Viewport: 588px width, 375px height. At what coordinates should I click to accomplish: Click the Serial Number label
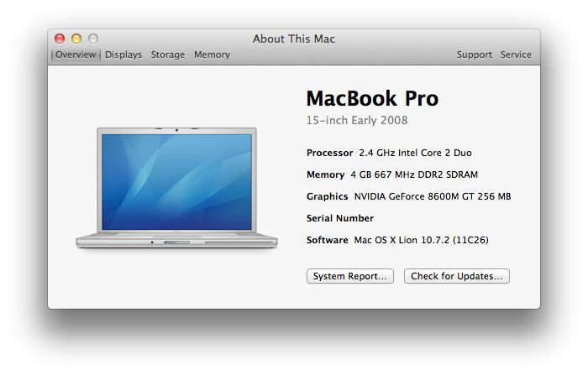pos(340,218)
